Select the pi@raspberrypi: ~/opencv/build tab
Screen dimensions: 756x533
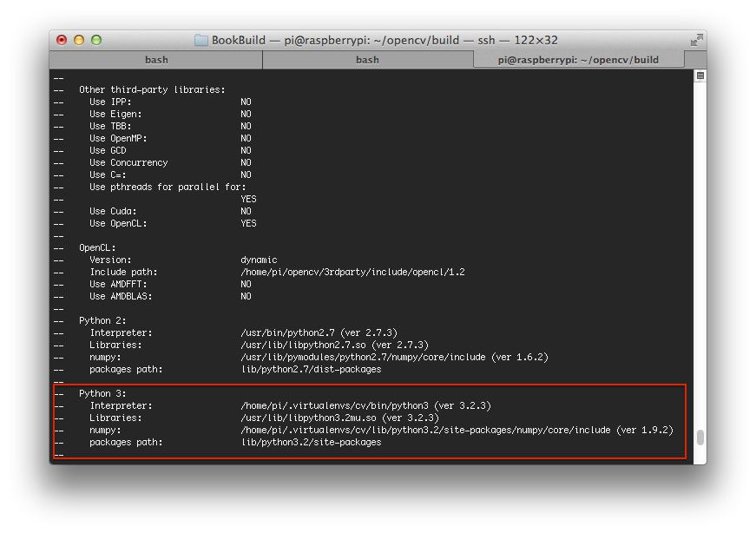point(578,60)
